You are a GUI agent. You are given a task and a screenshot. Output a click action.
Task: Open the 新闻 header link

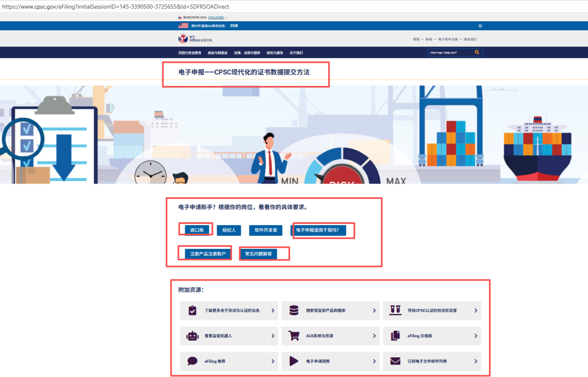point(428,39)
